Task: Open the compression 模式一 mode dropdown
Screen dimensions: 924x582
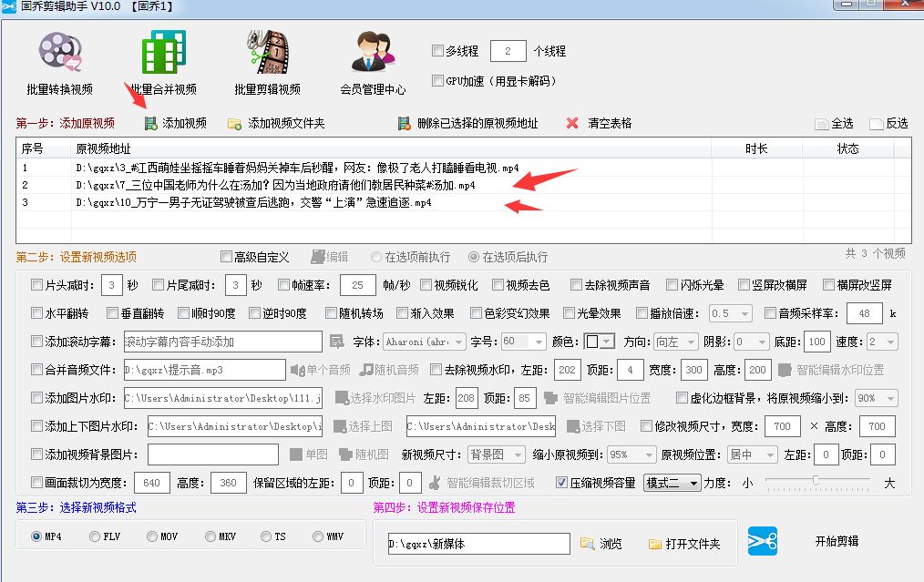Action: [672, 484]
